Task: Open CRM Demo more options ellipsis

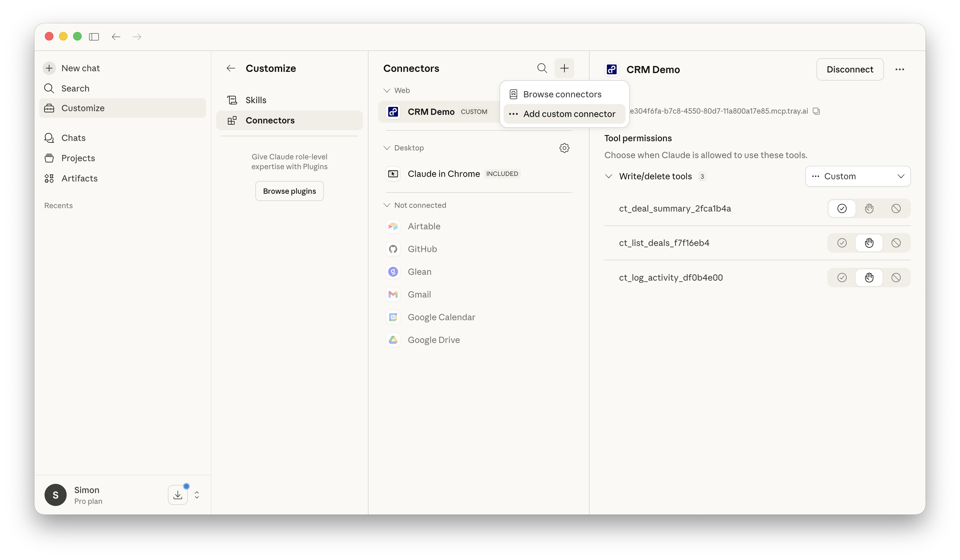Action: point(900,69)
